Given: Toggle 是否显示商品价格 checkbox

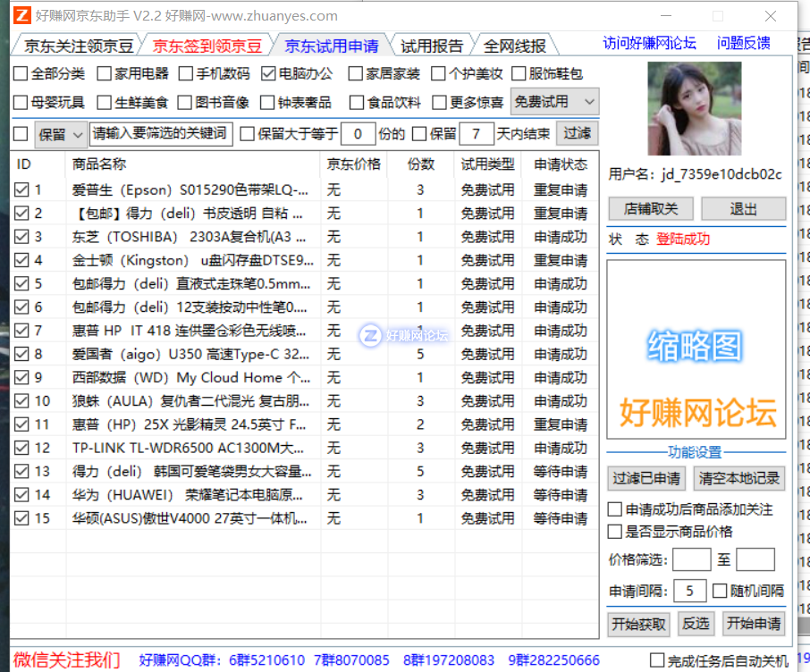Looking at the screenshot, I should 615,532.
